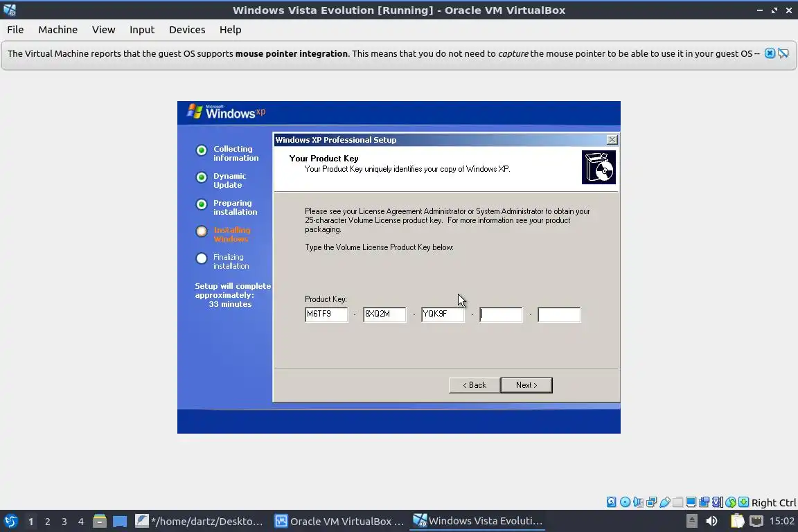
Task: Minimize the VirtualBox VM window
Action: tap(760, 10)
